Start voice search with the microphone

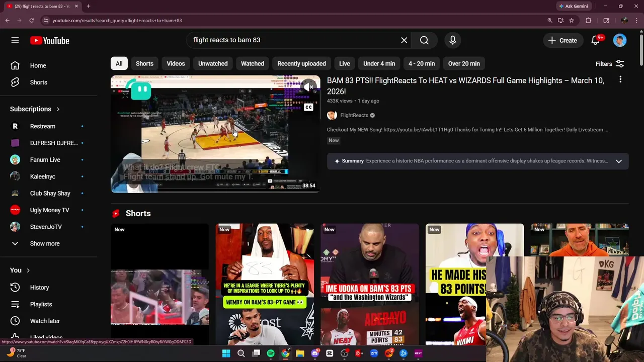click(x=452, y=40)
